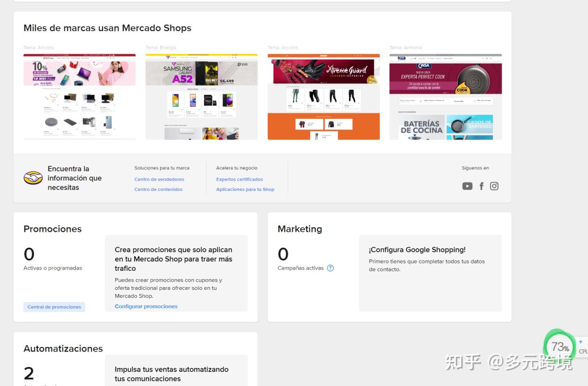Image resolution: width=588 pixels, height=386 pixels.
Task: Click the Automatizaciones counter showing 2
Action: tap(29, 373)
